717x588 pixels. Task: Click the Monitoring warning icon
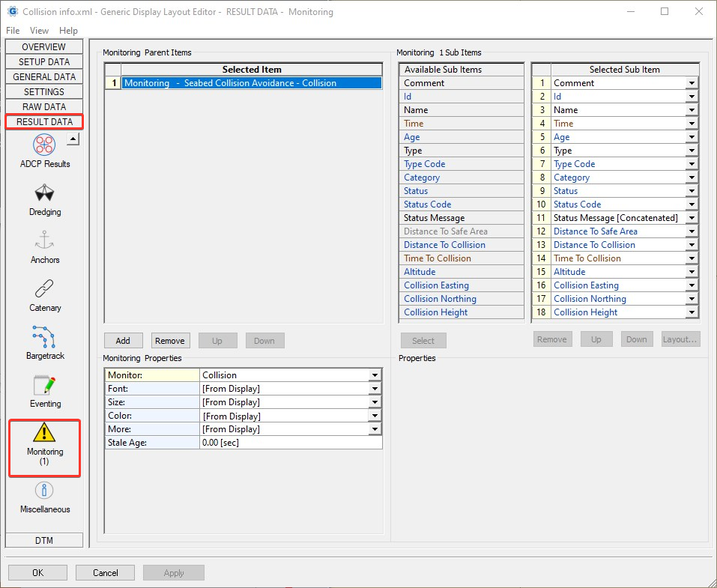tap(44, 434)
